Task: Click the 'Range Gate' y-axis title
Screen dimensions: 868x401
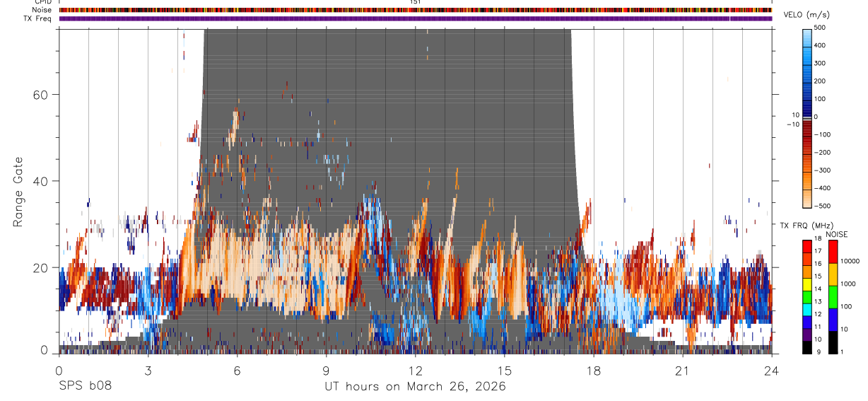Action: point(18,192)
